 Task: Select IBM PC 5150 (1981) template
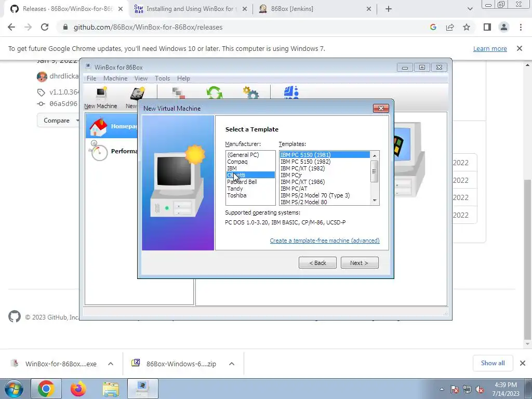(325, 155)
